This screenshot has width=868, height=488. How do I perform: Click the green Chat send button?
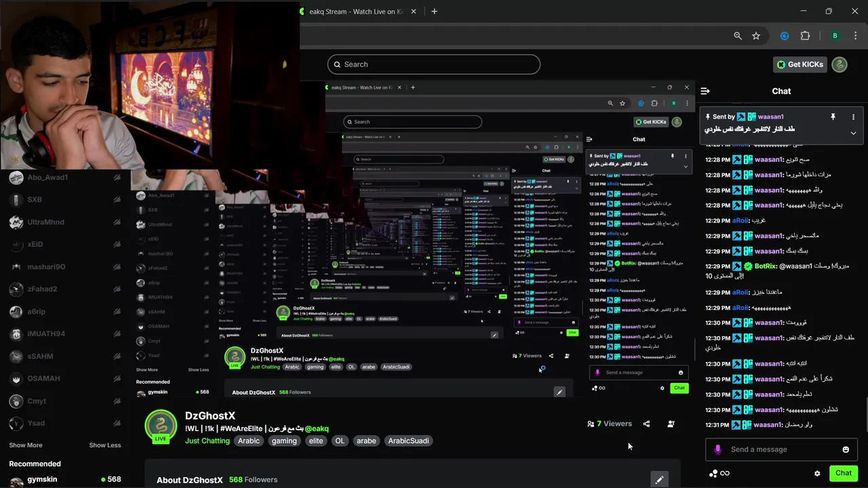pyautogui.click(x=844, y=473)
